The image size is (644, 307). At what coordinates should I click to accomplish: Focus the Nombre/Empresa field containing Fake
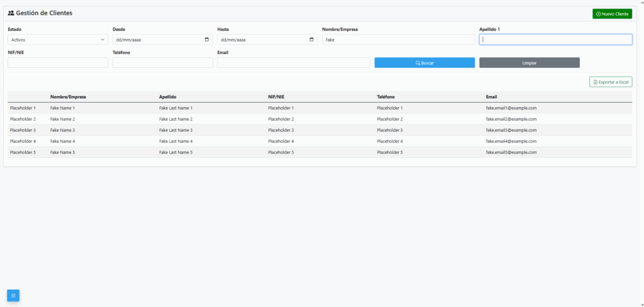point(398,40)
